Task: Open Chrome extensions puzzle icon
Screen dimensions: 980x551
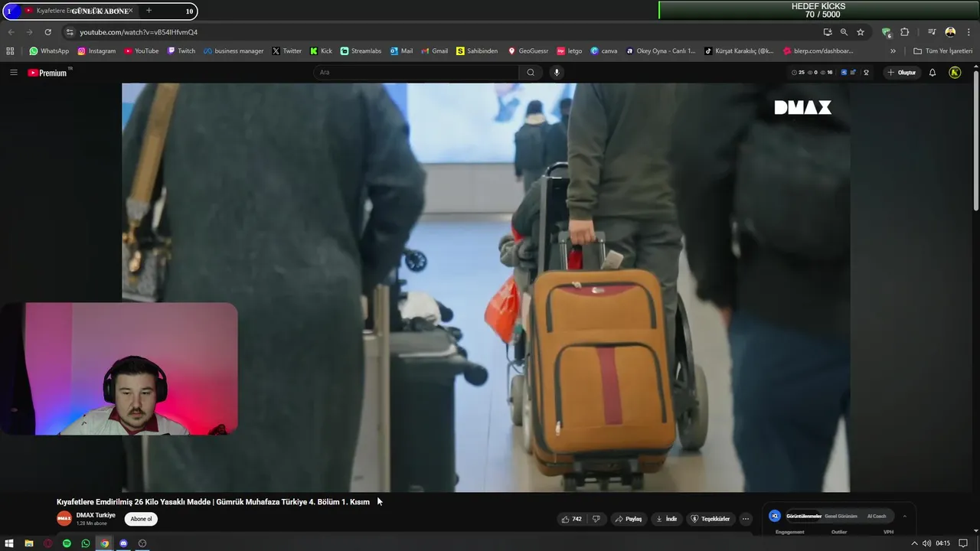Action: 904,32
